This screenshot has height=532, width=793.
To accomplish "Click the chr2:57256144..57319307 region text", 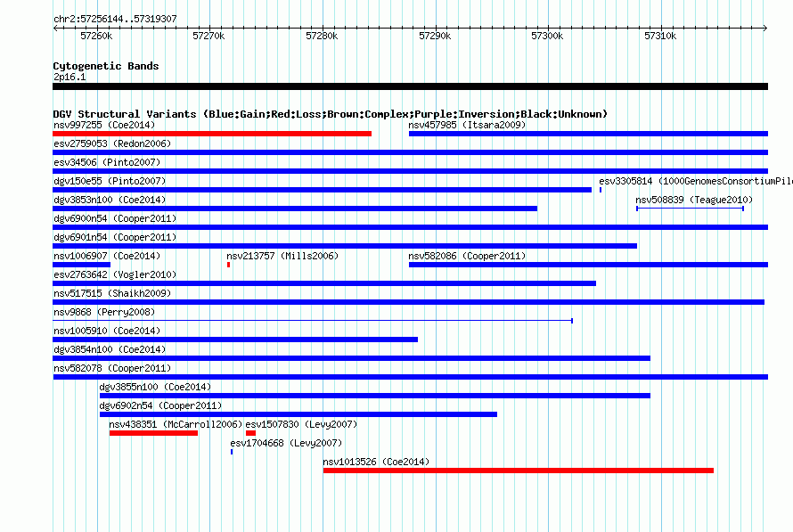I will 115,19.
